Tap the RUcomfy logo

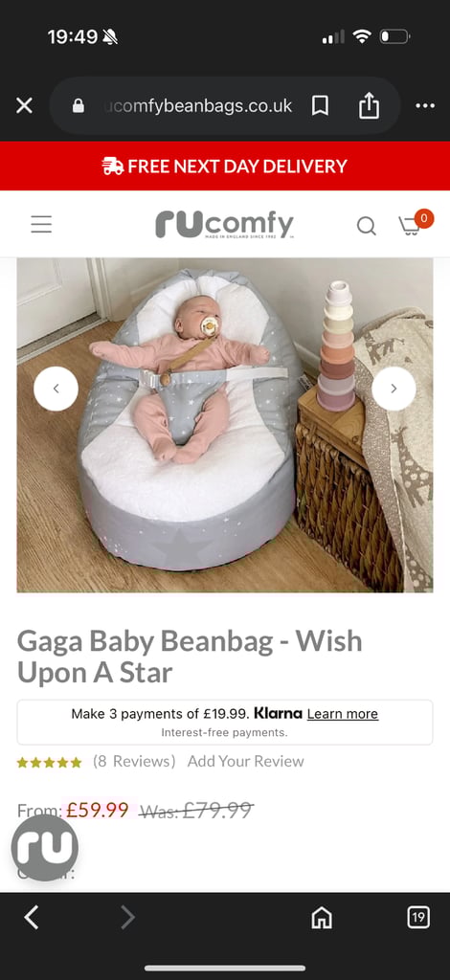click(x=224, y=224)
